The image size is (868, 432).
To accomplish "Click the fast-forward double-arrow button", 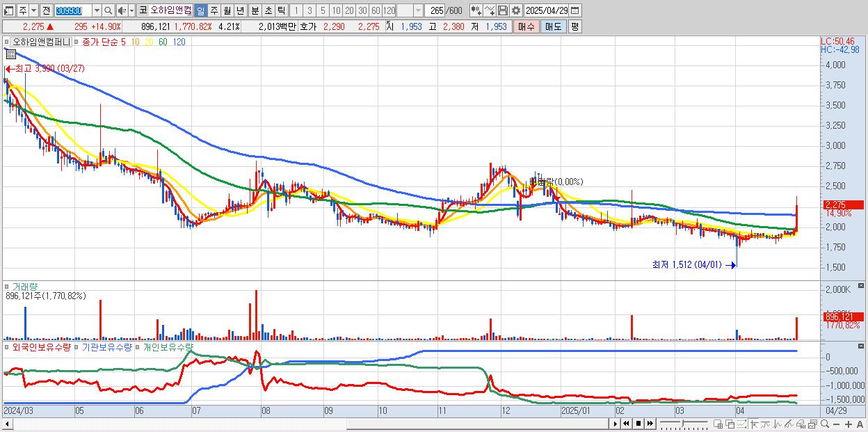I will 650,424.
